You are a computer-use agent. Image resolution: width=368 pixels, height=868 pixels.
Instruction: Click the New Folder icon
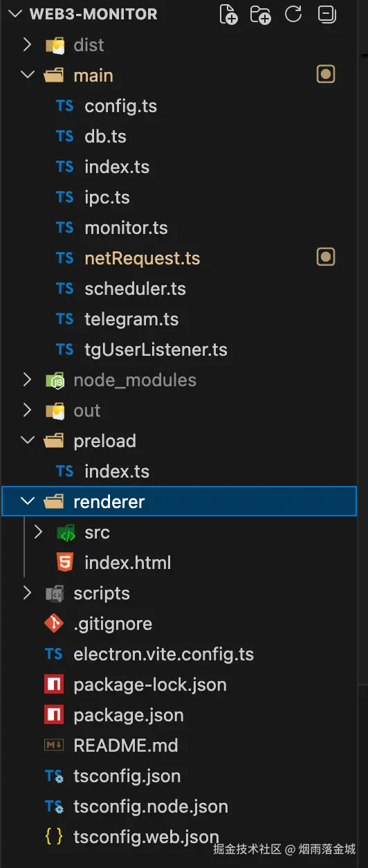click(261, 15)
